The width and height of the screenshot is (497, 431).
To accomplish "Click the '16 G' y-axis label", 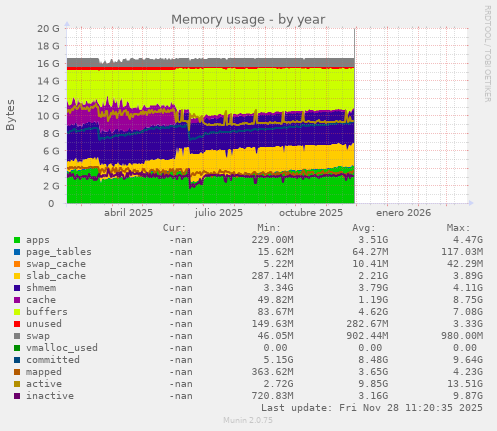I will tap(48, 64).
